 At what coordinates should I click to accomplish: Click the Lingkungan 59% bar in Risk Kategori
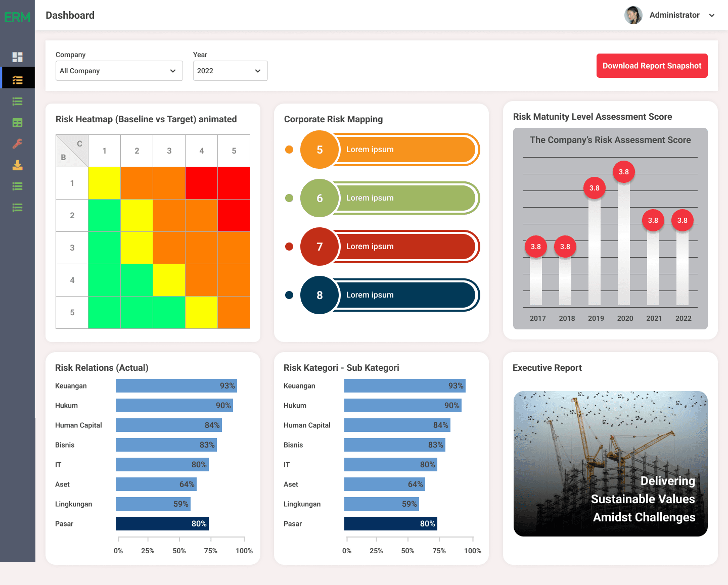pyautogui.click(x=382, y=504)
